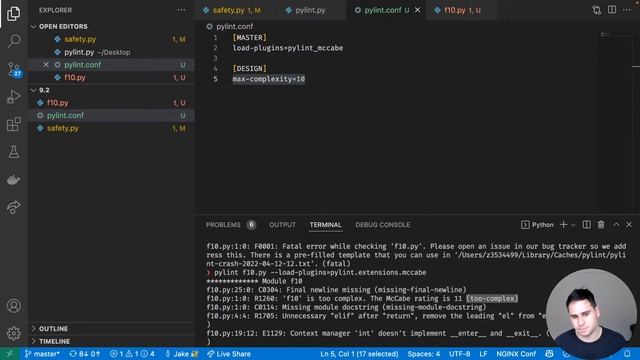This screenshot has height=360, width=640.
Task: Click line number 3 in gutter
Action: click(215, 58)
